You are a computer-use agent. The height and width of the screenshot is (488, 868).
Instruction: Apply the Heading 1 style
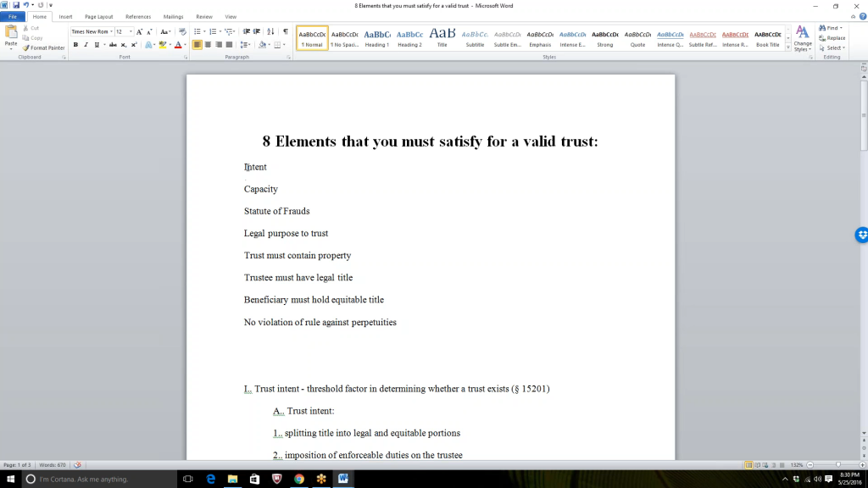pyautogui.click(x=377, y=38)
